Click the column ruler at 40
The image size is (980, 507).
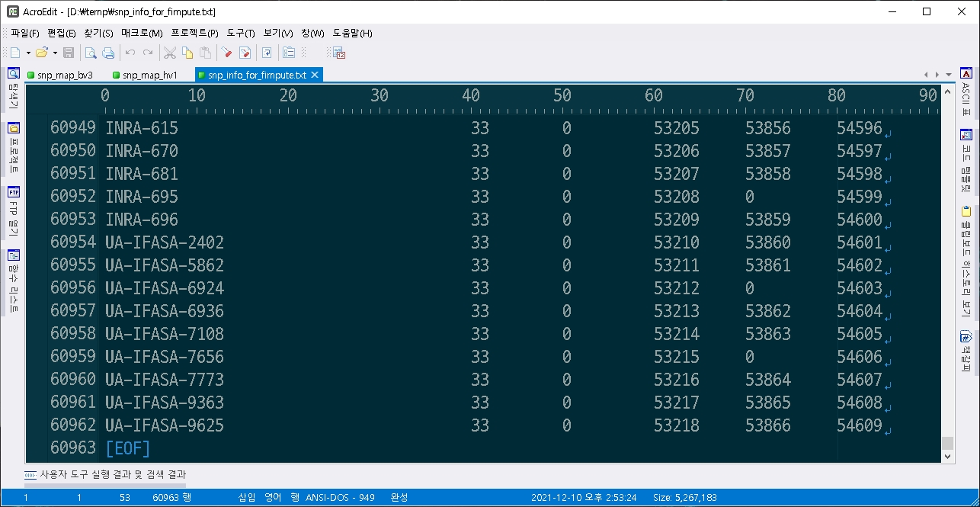[471, 96]
